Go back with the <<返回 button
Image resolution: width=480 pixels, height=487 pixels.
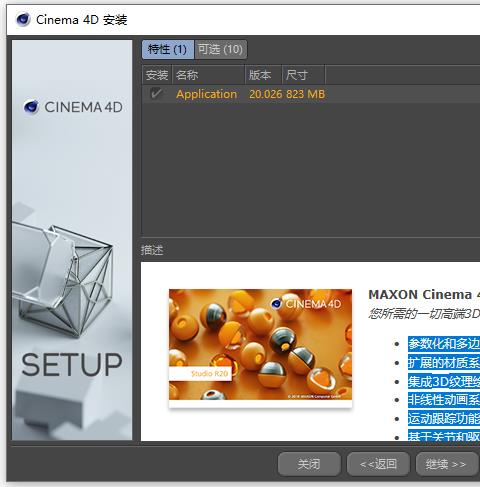tap(378, 464)
